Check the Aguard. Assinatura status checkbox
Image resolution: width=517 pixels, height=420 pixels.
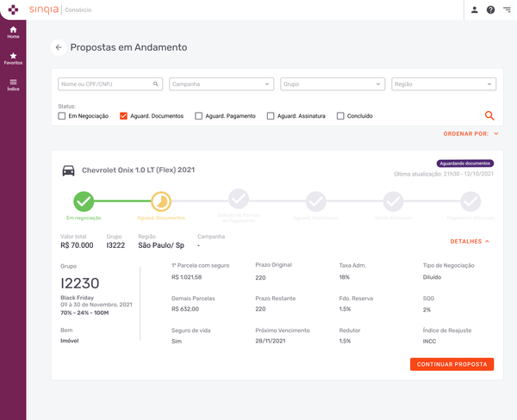271,116
